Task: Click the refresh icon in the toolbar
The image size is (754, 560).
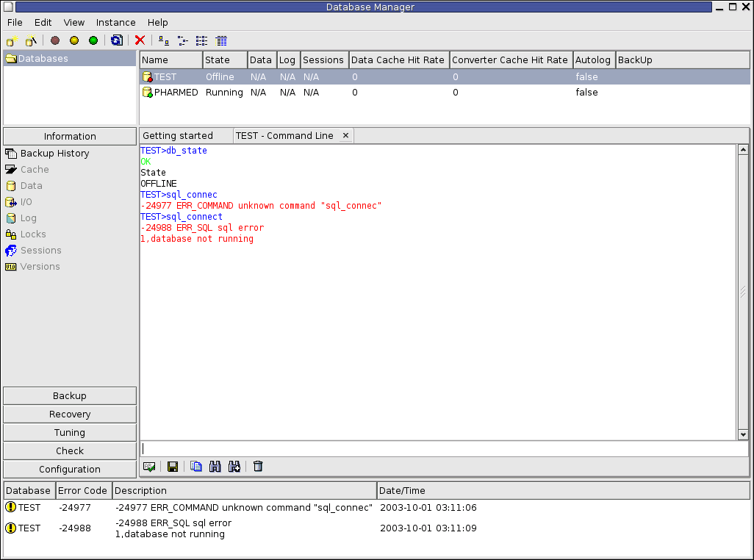Action: click(117, 40)
